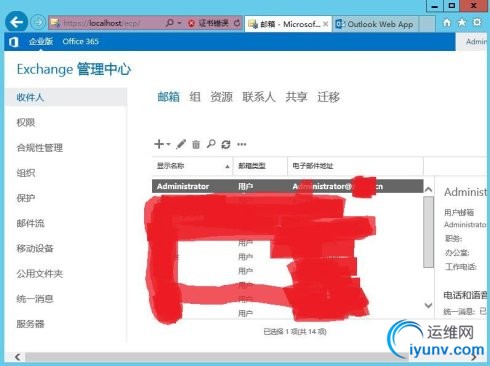The image size is (490, 366).
Task: Click the 已选择 1 项(共 14 项) status text
Action: click(x=295, y=332)
